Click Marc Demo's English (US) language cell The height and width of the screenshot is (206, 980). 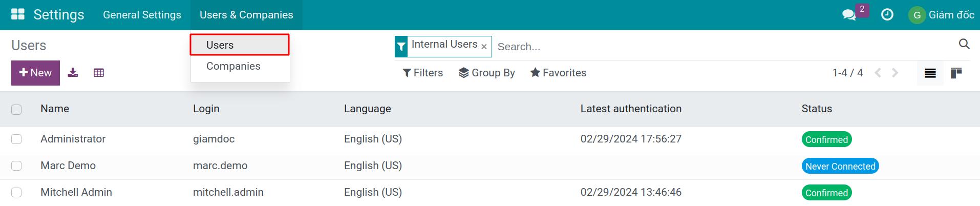[x=373, y=166]
